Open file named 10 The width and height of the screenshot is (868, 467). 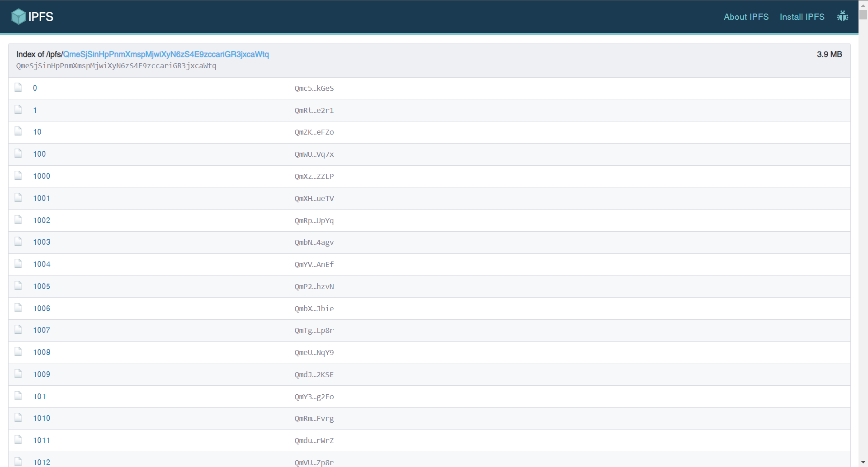pyautogui.click(x=37, y=132)
